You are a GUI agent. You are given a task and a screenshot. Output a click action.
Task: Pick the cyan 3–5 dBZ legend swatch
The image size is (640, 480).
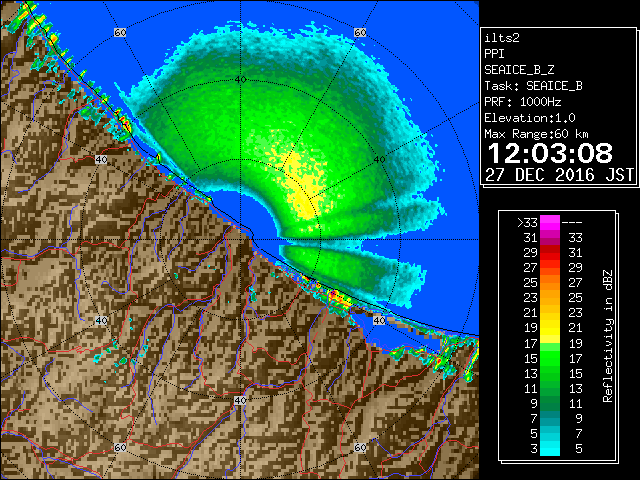tap(550, 448)
